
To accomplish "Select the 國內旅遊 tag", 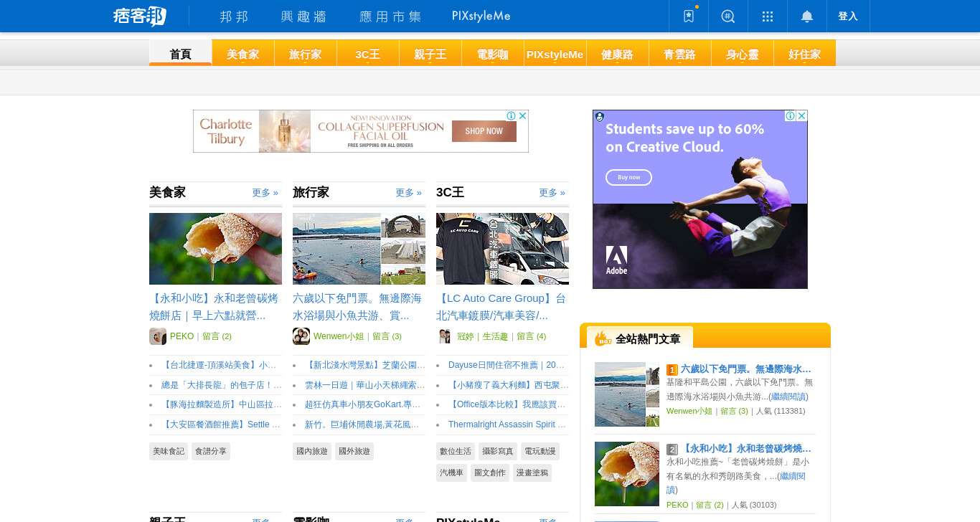I will coord(312,451).
